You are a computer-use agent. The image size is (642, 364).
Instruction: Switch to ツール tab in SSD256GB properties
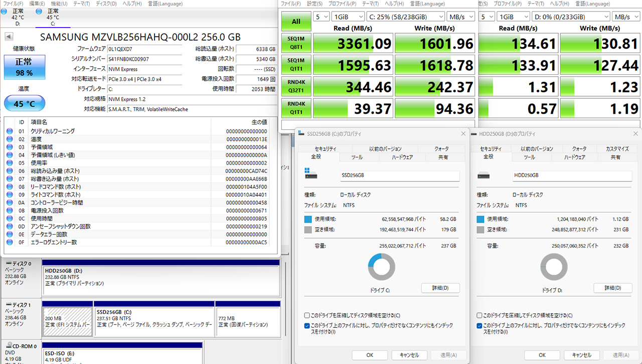coord(357,157)
